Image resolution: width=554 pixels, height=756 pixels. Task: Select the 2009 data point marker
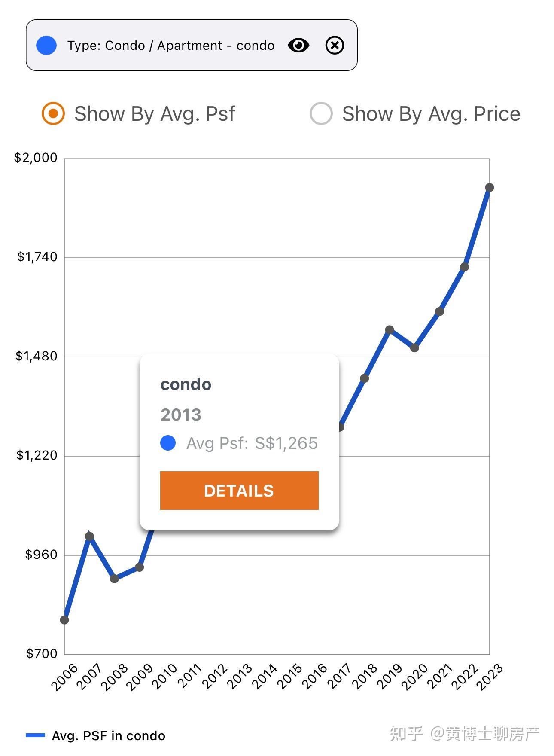pos(139,567)
